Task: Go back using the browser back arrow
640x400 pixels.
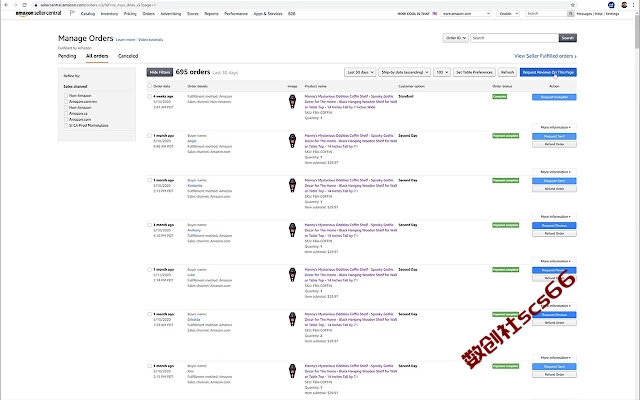Action: [x=6, y=5]
